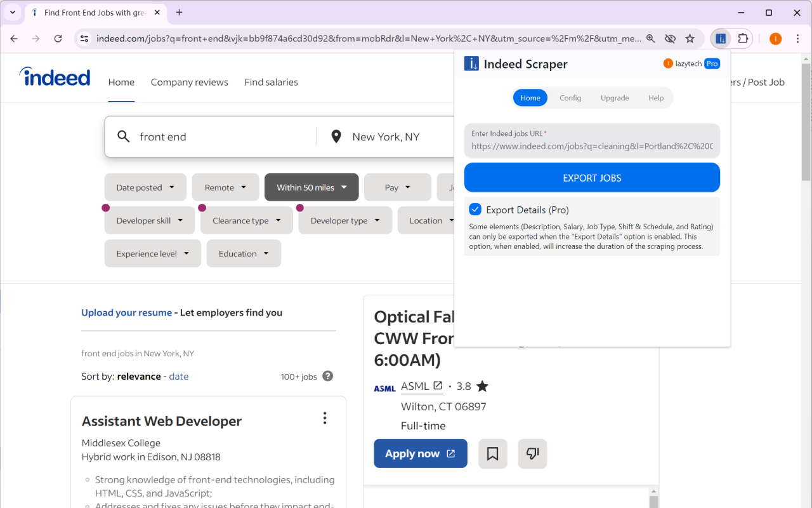Screen dimensions: 812x508
Task: Reload the current page
Action: [58, 39]
